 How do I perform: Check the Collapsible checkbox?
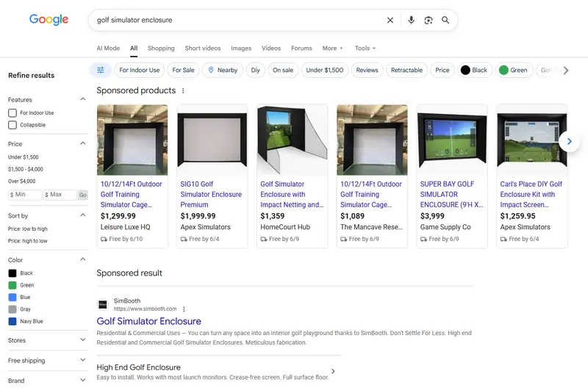[x=12, y=125]
